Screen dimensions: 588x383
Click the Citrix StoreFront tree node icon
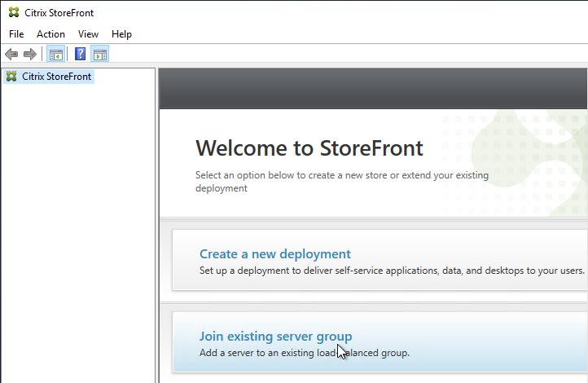tap(11, 77)
